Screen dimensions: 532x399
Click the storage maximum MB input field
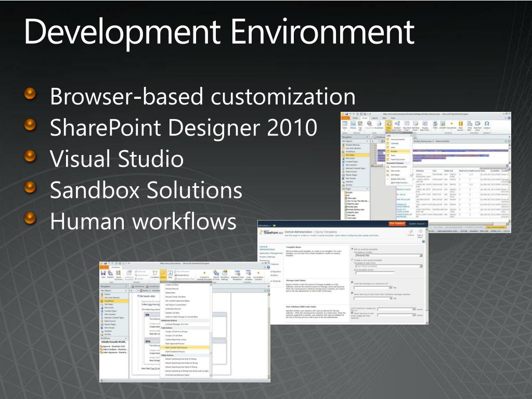[x=373, y=288]
